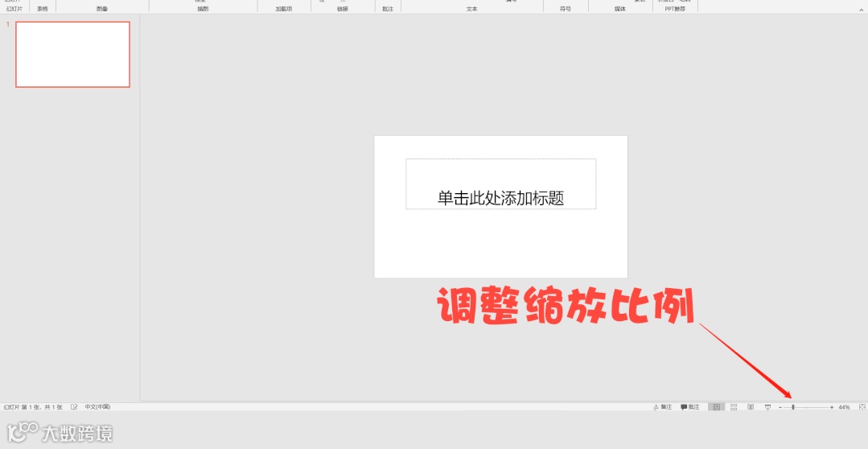Collapse the ribbon with the chevron
This screenshot has width=868, height=449.
[x=862, y=9]
